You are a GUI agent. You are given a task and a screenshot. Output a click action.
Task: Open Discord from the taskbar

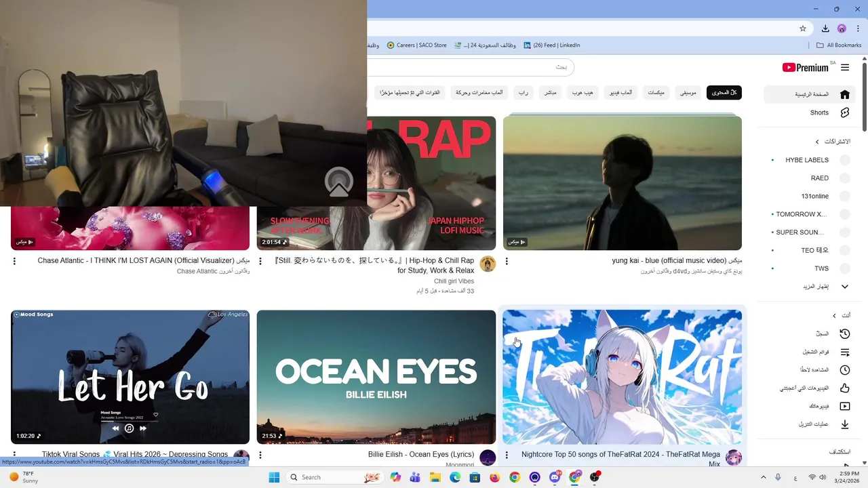[555, 477]
